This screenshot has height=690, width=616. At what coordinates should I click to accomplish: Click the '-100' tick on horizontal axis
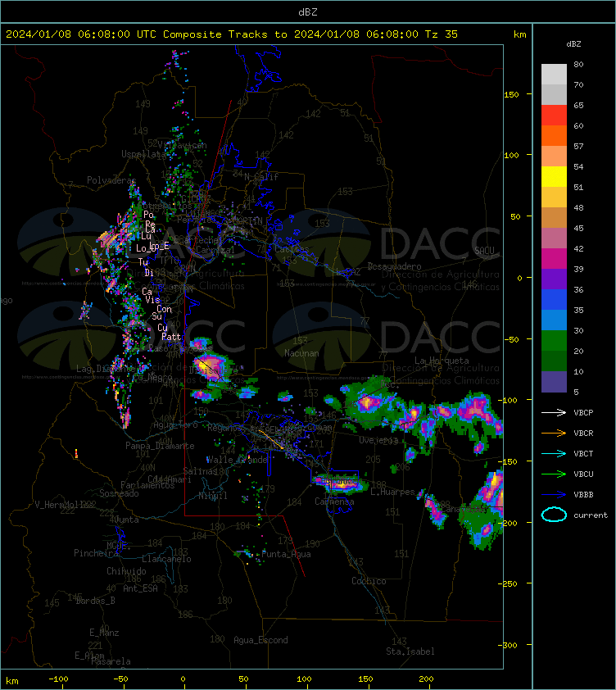point(58,679)
